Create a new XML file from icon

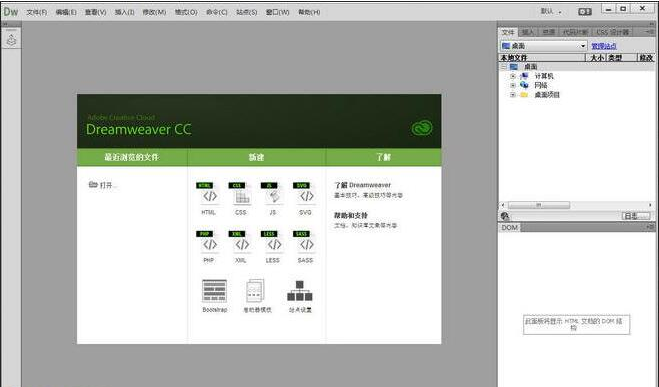coord(240,242)
